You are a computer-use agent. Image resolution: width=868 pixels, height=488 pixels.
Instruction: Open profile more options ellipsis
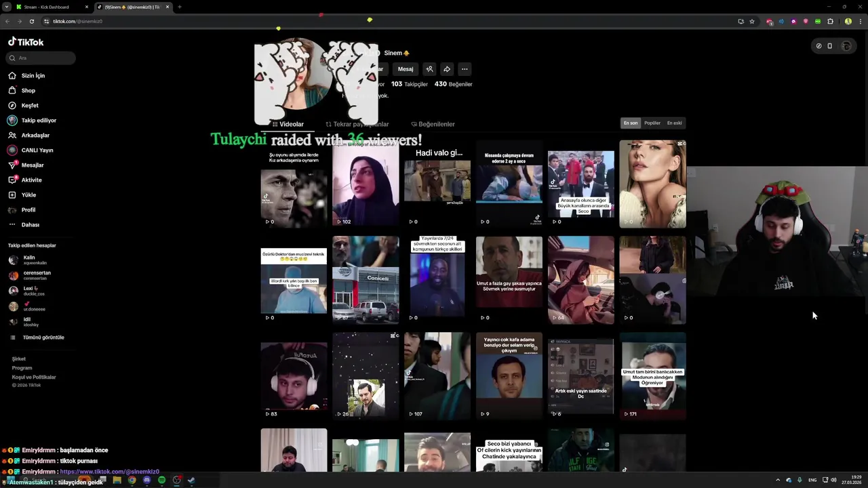point(465,69)
